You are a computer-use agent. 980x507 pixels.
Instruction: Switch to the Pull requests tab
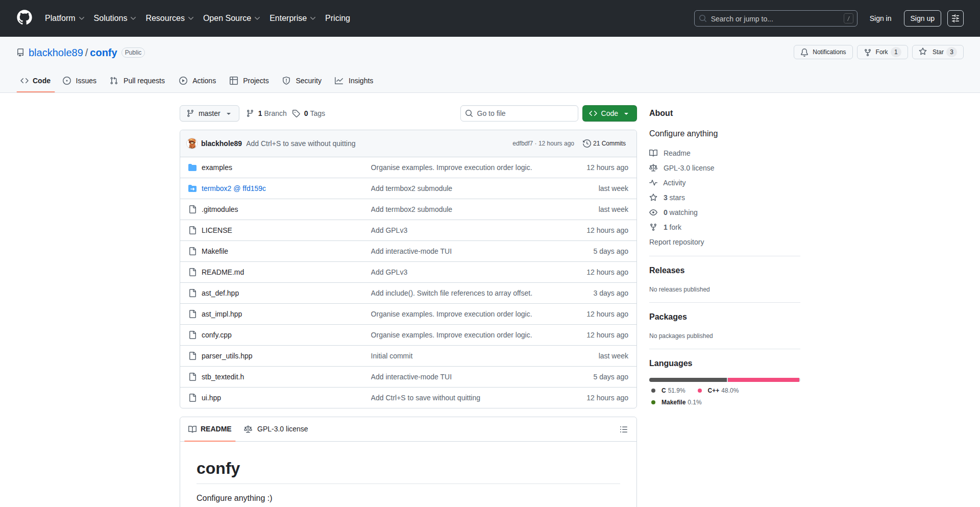(138, 81)
